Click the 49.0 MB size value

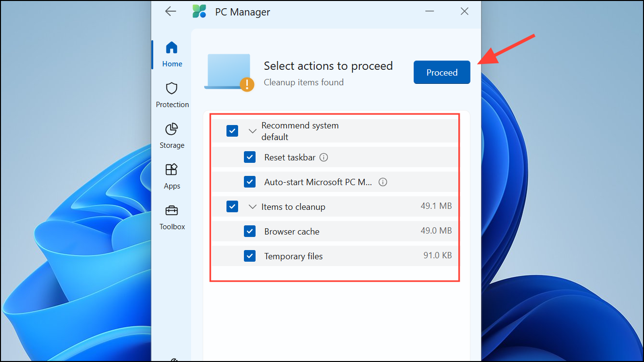pos(436,231)
